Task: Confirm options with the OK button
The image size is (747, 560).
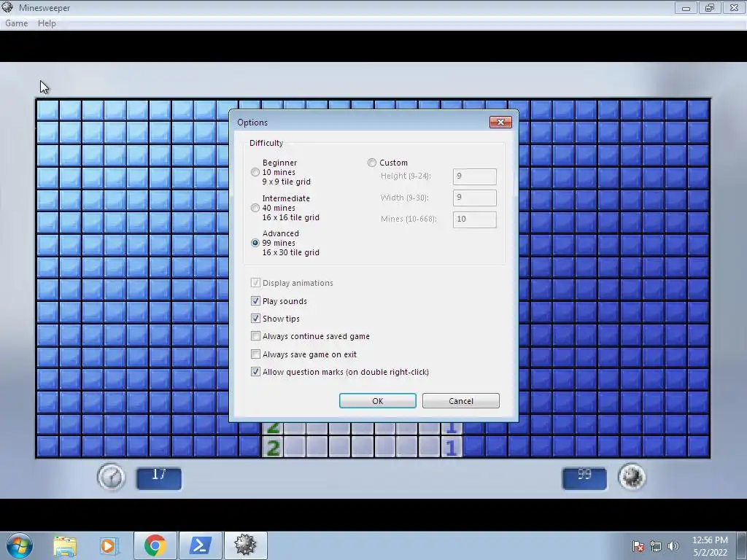Action: pyautogui.click(x=377, y=401)
